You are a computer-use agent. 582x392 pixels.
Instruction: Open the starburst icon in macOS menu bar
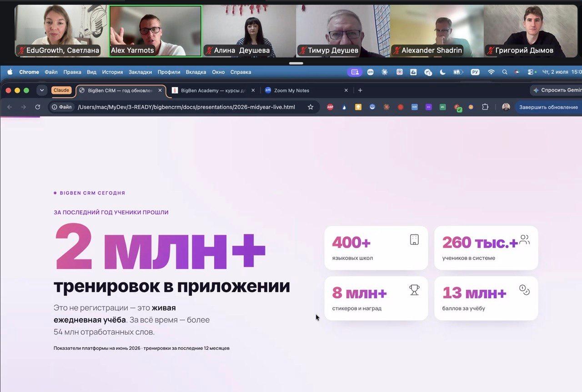click(x=385, y=72)
